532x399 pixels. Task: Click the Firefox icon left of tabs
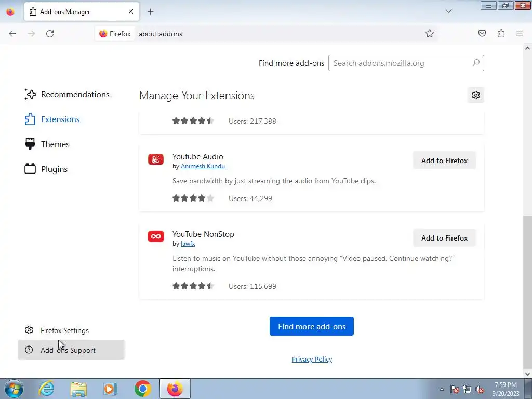pos(10,12)
